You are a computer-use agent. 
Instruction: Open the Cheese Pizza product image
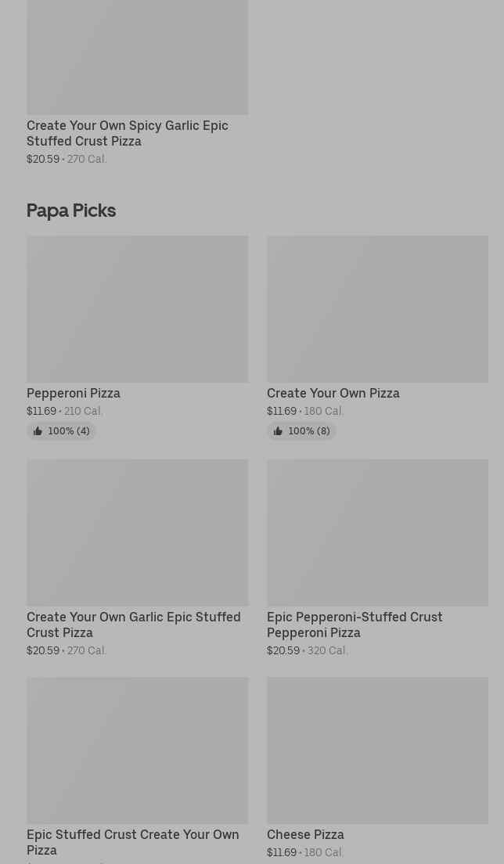pos(377,750)
